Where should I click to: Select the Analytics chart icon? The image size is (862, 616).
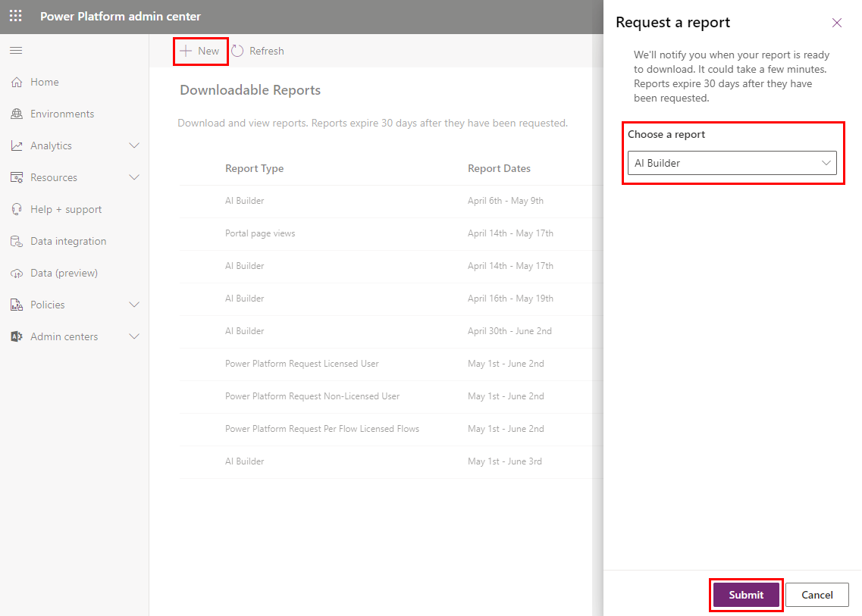pos(17,145)
